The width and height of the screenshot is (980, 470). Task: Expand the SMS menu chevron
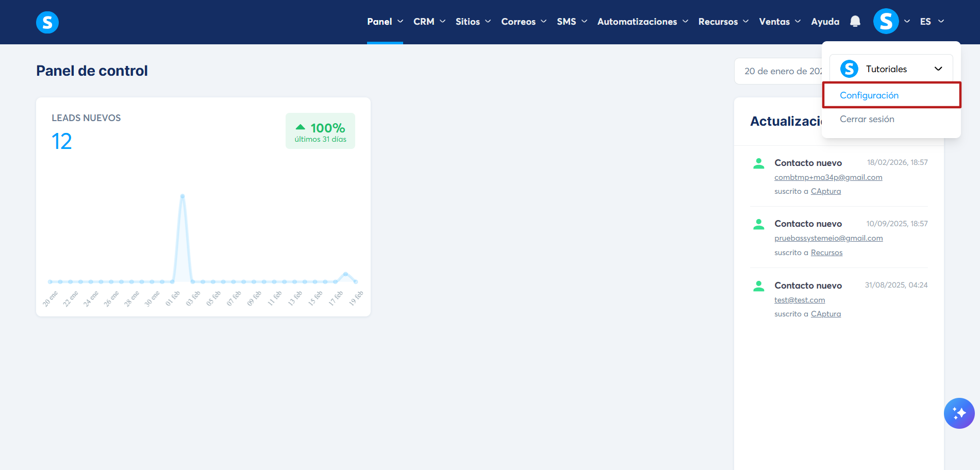(584, 21)
